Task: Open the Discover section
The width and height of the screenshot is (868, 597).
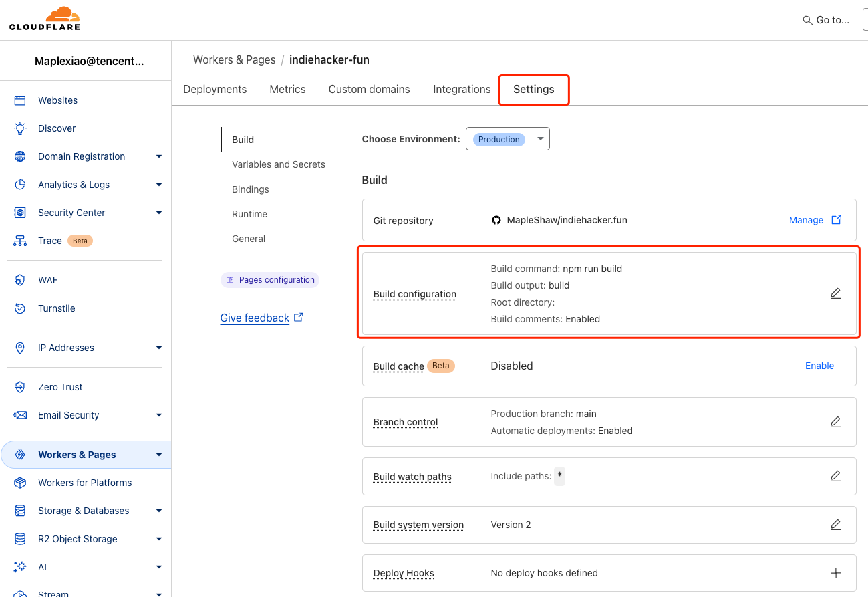Action: click(56, 128)
